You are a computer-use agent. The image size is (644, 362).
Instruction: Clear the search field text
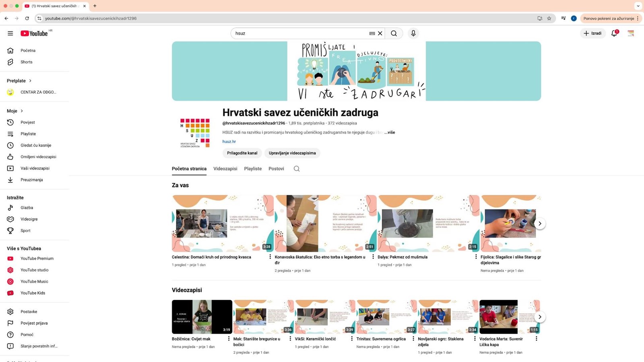tap(380, 33)
